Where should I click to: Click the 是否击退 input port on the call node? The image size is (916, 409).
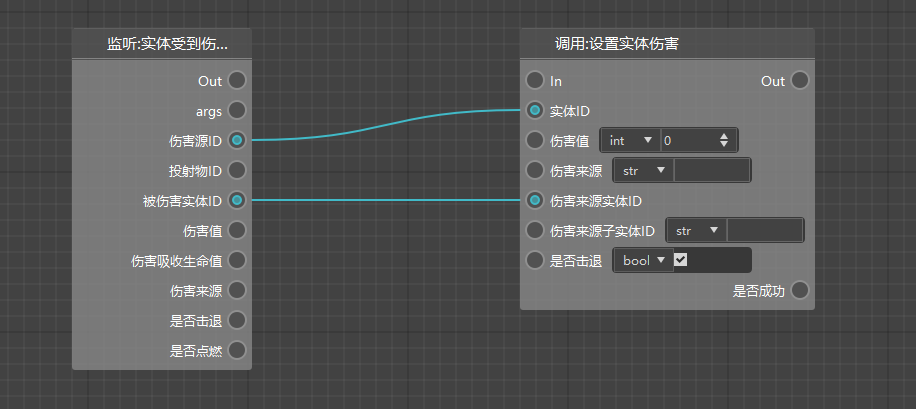click(x=535, y=261)
